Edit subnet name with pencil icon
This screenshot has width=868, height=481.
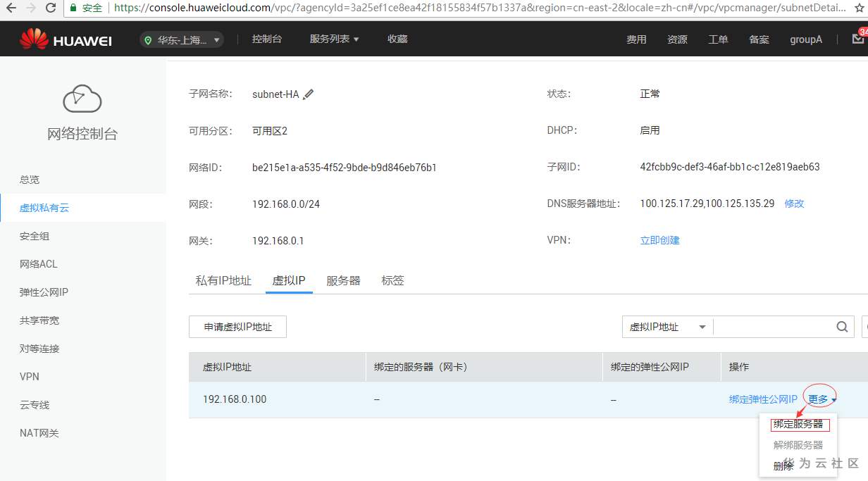[x=309, y=94]
